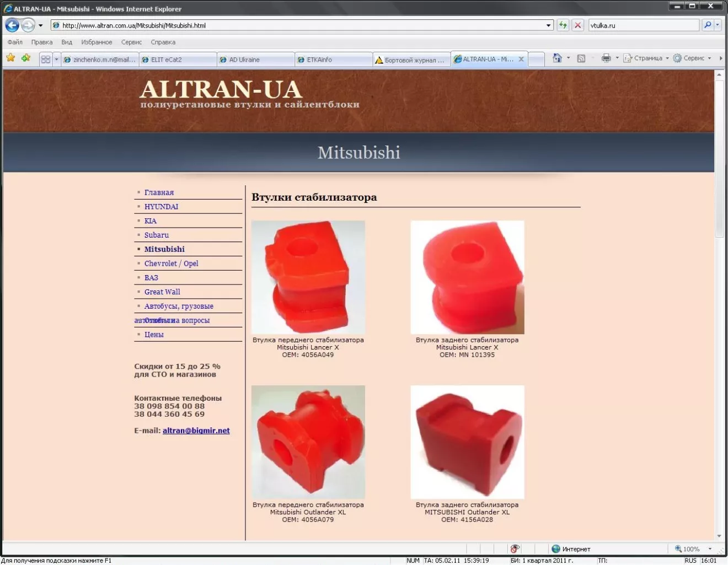Expand the address bar URL dropdown

tap(548, 25)
